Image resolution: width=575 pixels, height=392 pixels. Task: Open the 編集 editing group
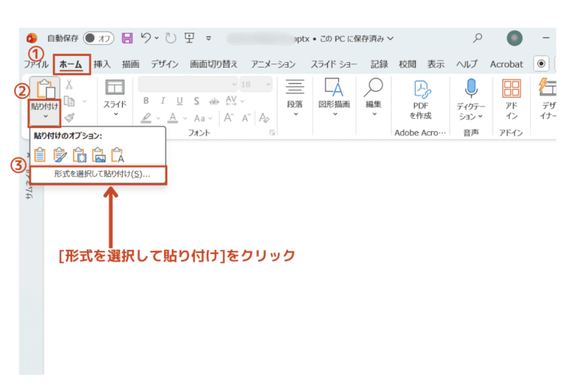tap(373, 98)
